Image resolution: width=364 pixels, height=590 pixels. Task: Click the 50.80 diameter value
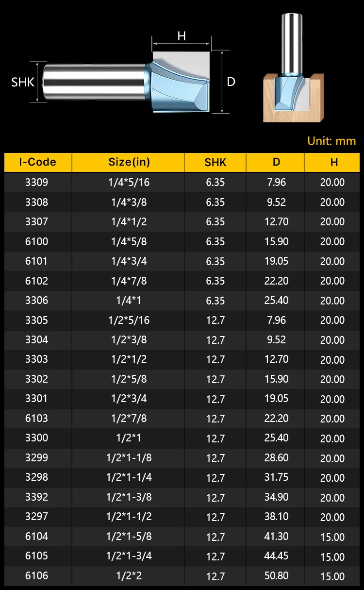coord(276,576)
